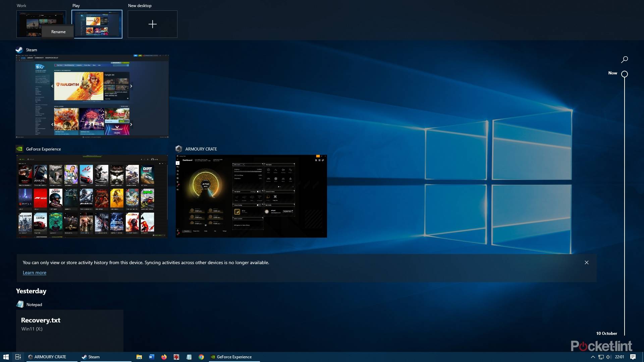Viewport: 644px width, 362px height.
Task: Click the Notepad icon under Yesterday
Action: [x=20, y=304]
